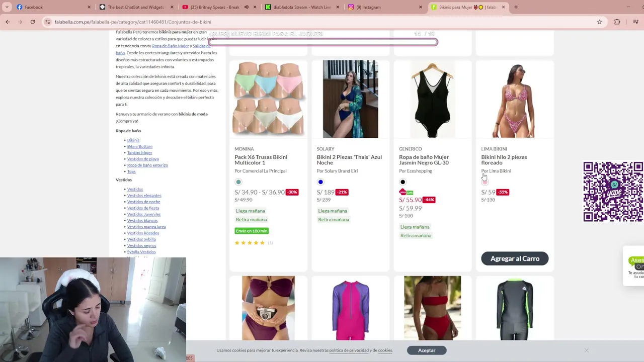The width and height of the screenshot is (644, 362).
Task: Open the red high-waist bikini product image
Action: (433, 308)
